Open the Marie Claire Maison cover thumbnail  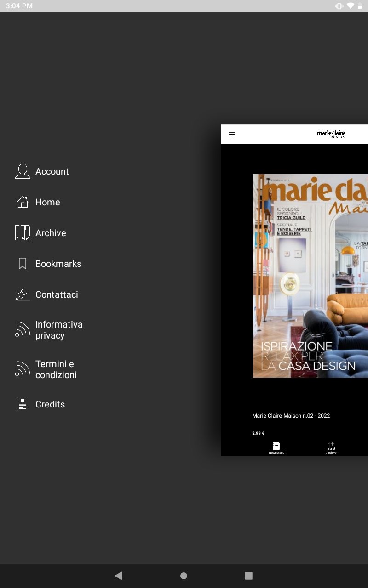pos(310,276)
